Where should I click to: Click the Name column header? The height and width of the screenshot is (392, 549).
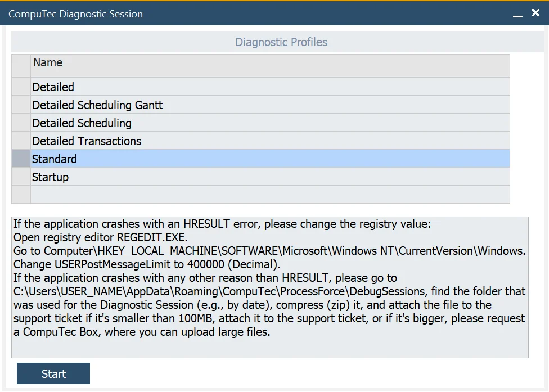click(x=48, y=63)
